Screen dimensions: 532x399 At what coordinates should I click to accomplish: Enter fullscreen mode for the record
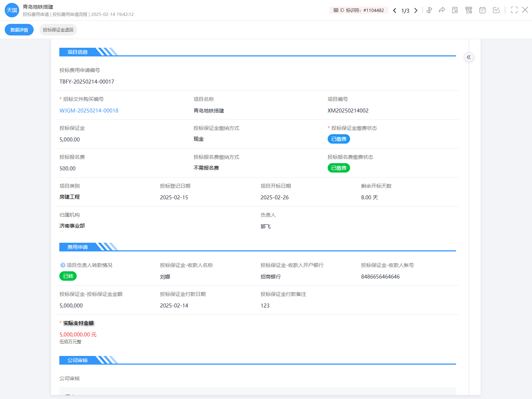pyautogui.click(x=514, y=10)
